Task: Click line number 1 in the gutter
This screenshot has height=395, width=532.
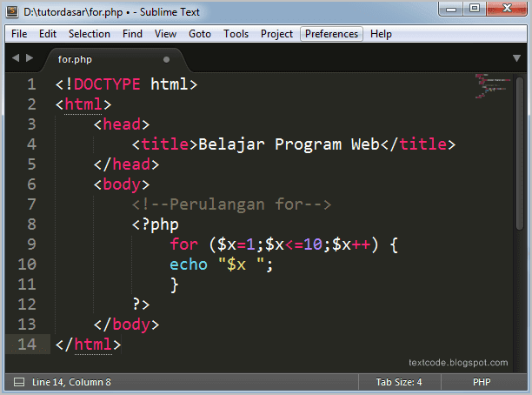Action: point(31,84)
